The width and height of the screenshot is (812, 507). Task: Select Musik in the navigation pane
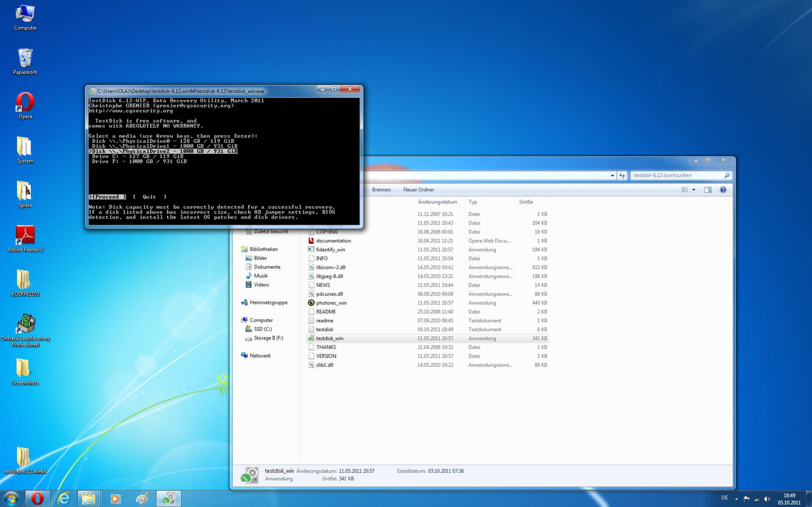click(x=256, y=276)
